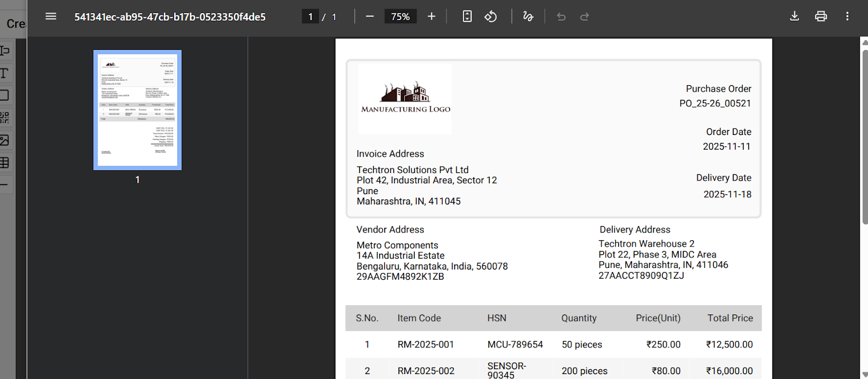
Task: Print the PDF document
Action: tap(821, 16)
